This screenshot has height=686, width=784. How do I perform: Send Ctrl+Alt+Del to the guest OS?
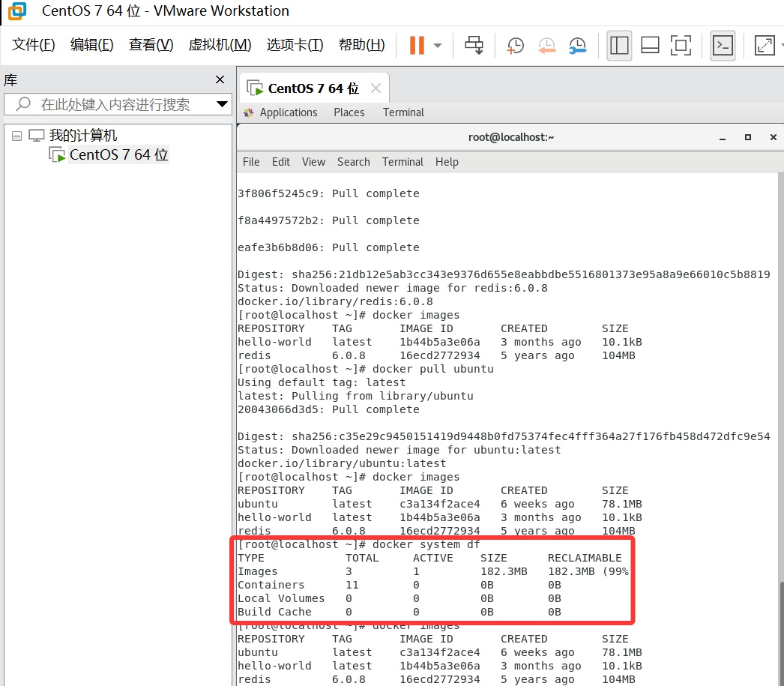(x=473, y=46)
